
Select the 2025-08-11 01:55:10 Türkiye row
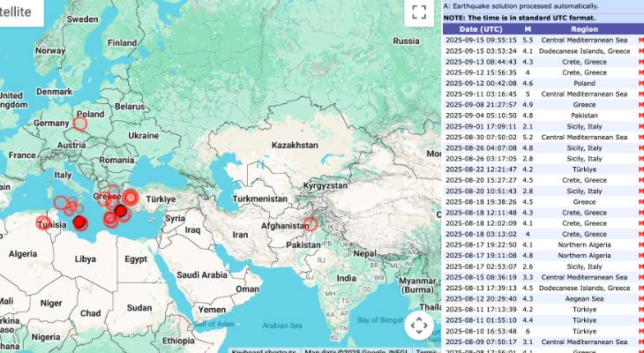click(543, 320)
